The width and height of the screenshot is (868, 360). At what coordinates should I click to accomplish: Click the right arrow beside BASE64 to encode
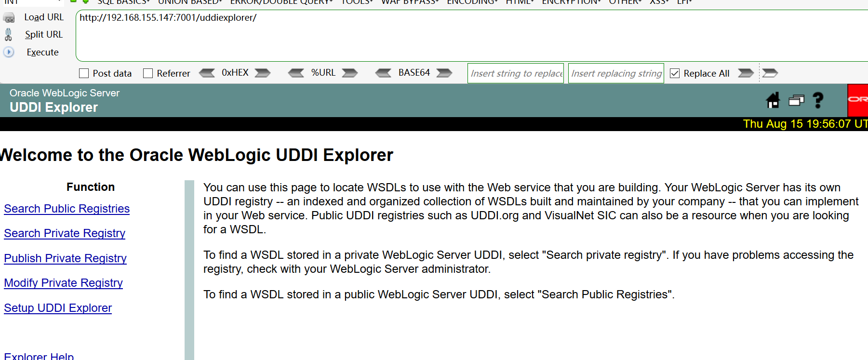444,73
